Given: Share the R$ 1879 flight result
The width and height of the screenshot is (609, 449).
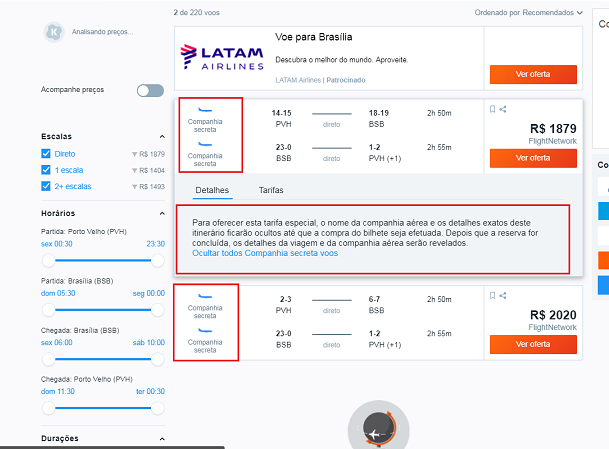Looking at the screenshot, I should (x=503, y=109).
